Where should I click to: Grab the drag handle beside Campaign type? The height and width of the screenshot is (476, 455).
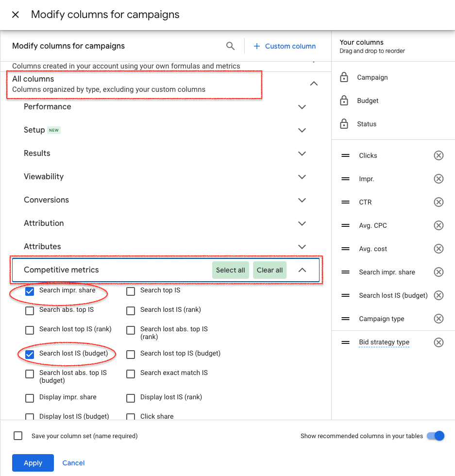(x=345, y=319)
